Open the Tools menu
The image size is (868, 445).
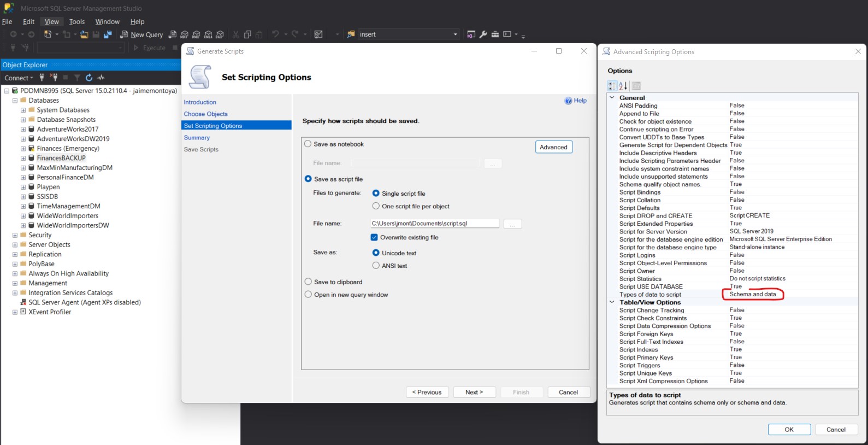pyautogui.click(x=77, y=22)
